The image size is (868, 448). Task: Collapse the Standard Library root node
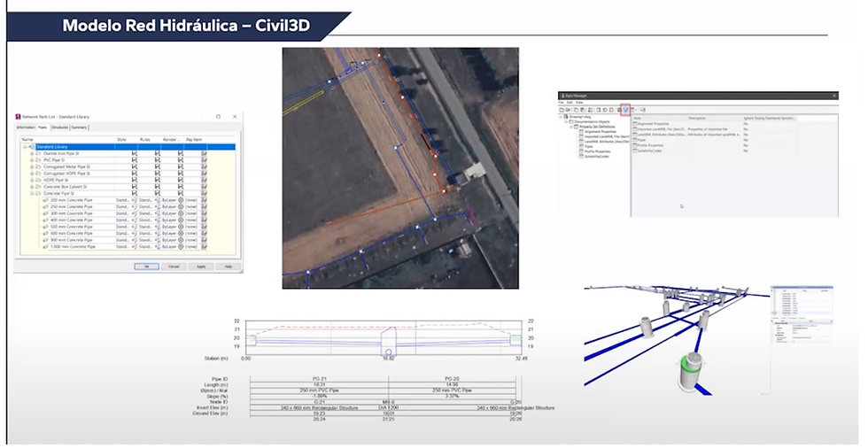(25, 147)
